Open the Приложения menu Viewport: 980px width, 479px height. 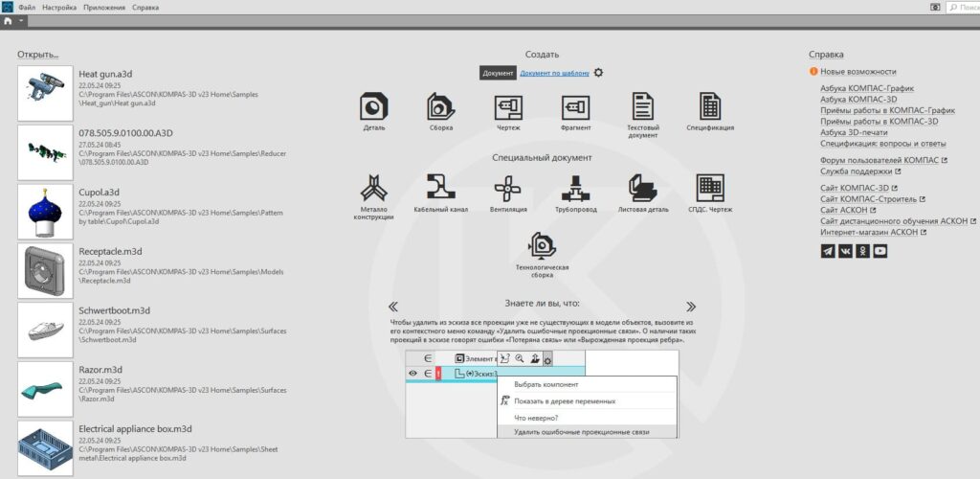(x=104, y=8)
